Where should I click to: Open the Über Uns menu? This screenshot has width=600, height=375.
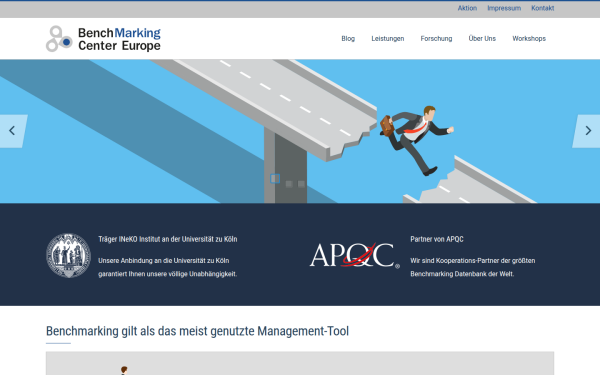pyautogui.click(x=482, y=39)
